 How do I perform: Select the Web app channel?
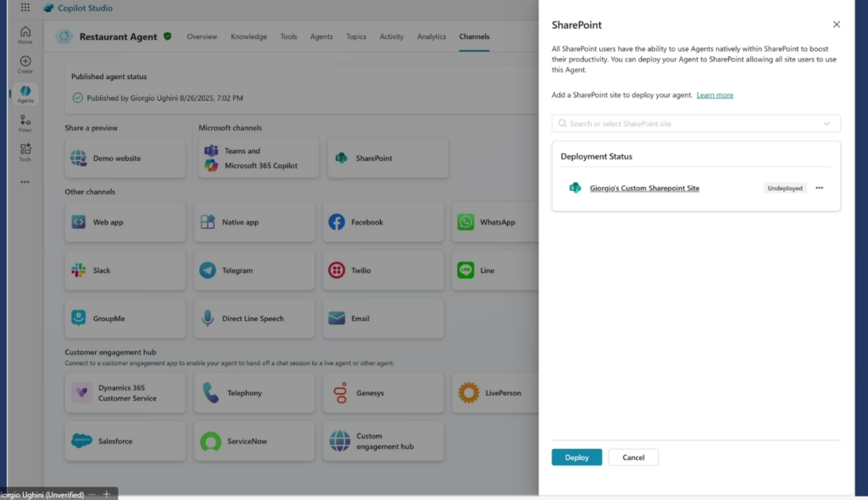point(125,222)
